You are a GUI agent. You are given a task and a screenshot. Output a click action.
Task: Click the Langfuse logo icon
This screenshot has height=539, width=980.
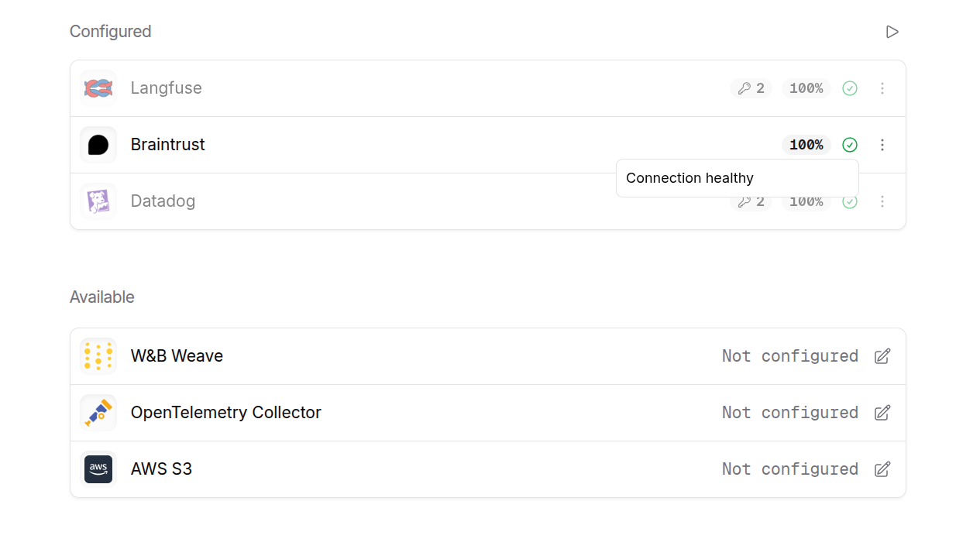pyautogui.click(x=98, y=88)
